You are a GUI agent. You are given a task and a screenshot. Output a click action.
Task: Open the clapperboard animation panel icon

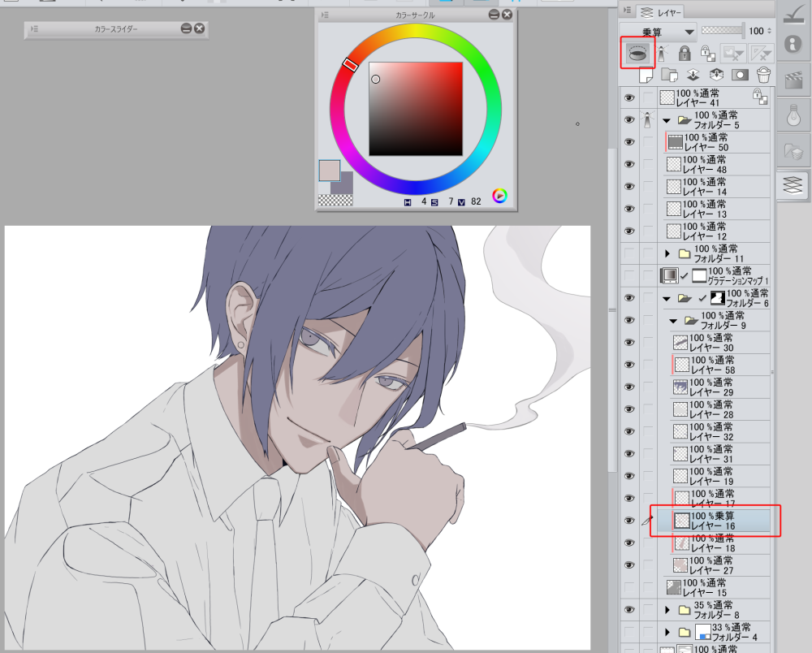pos(793,80)
